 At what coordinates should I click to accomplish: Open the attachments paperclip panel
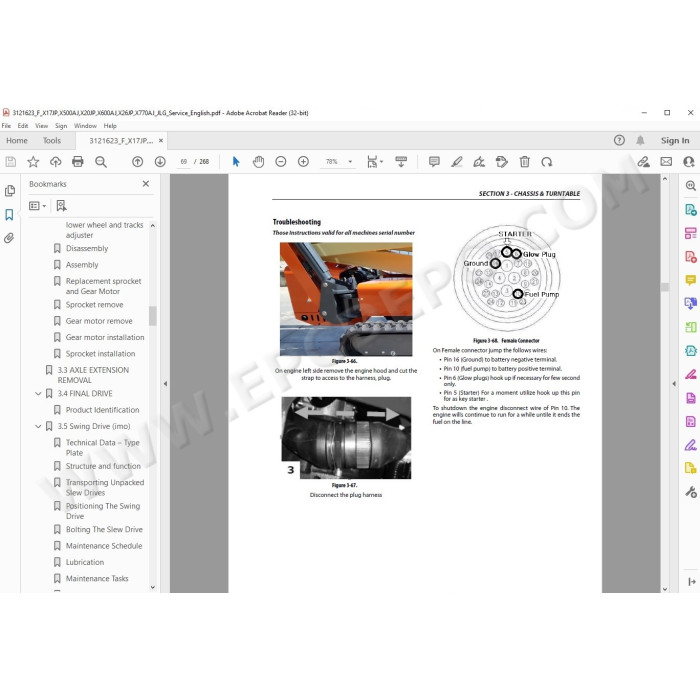pyautogui.click(x=9, y=238)
